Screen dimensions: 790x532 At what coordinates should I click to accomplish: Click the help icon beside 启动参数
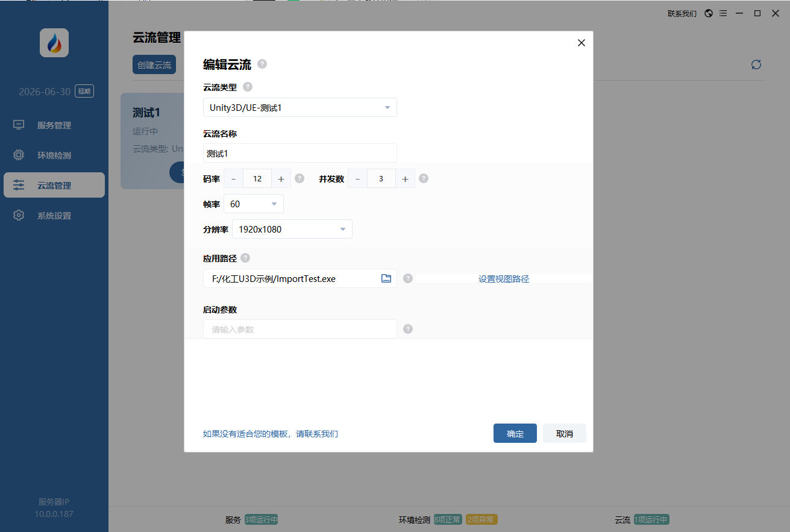(408, 329)
